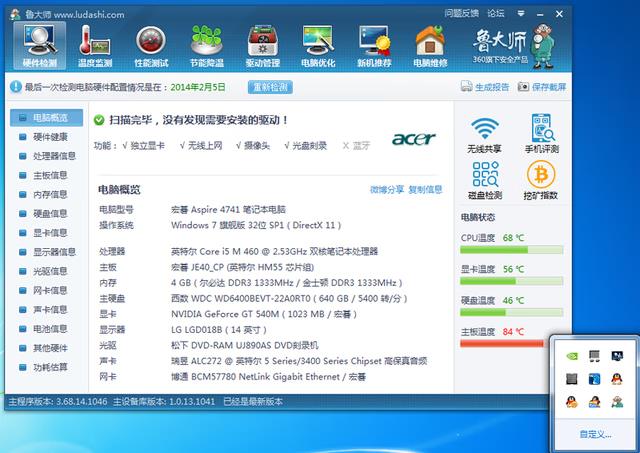Click the Acer brand logo

(x=413, y=139)
